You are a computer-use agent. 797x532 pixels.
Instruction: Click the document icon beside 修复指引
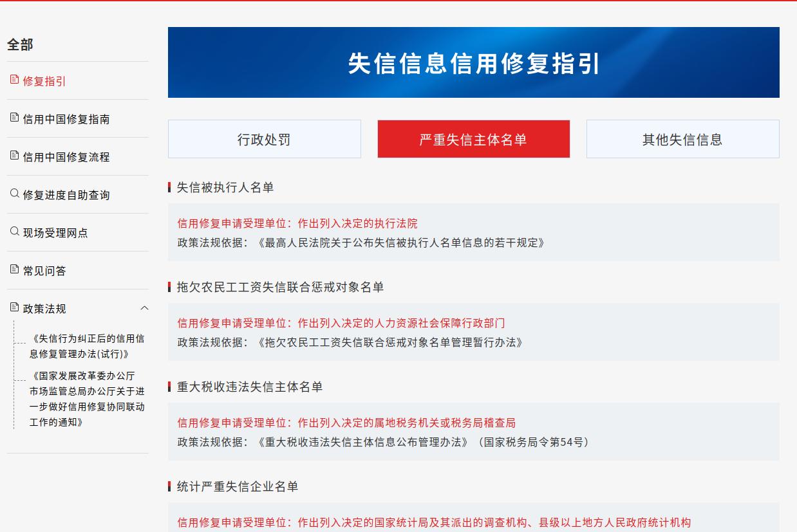14,80
